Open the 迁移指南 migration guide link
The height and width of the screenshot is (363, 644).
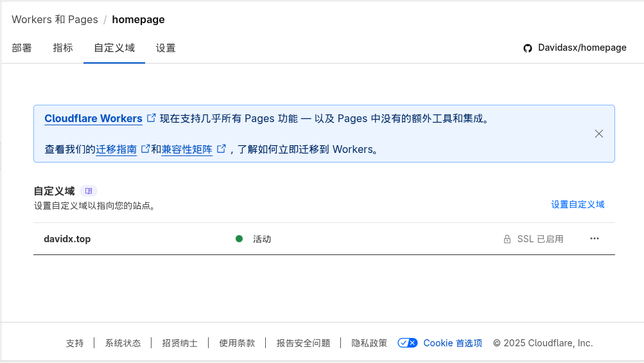tap(116, 150)
